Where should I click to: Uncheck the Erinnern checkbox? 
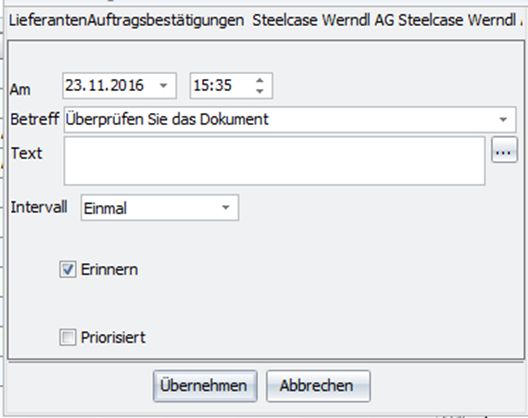click(x=68, y=269)
